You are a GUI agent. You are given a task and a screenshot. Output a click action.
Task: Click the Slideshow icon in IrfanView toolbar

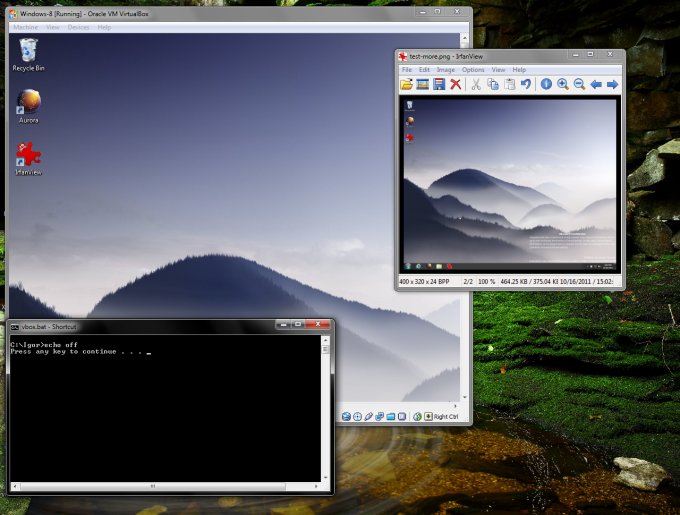coord(422,84)
